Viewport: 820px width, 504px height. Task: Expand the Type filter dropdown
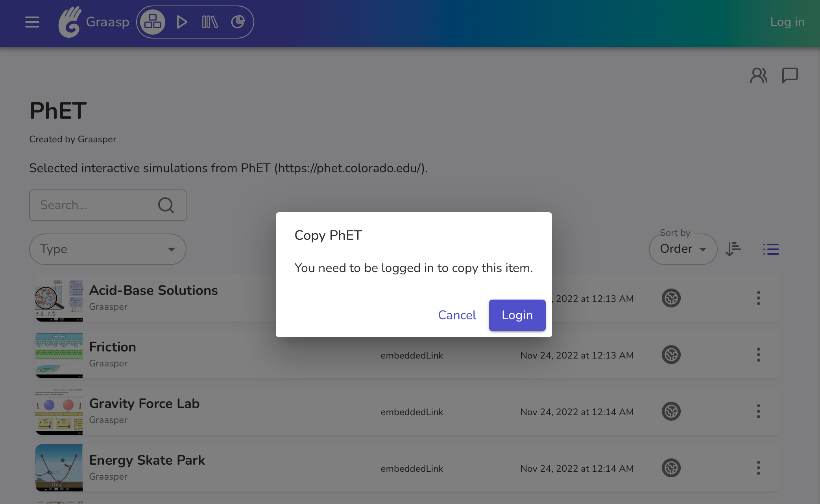(108, 249)
